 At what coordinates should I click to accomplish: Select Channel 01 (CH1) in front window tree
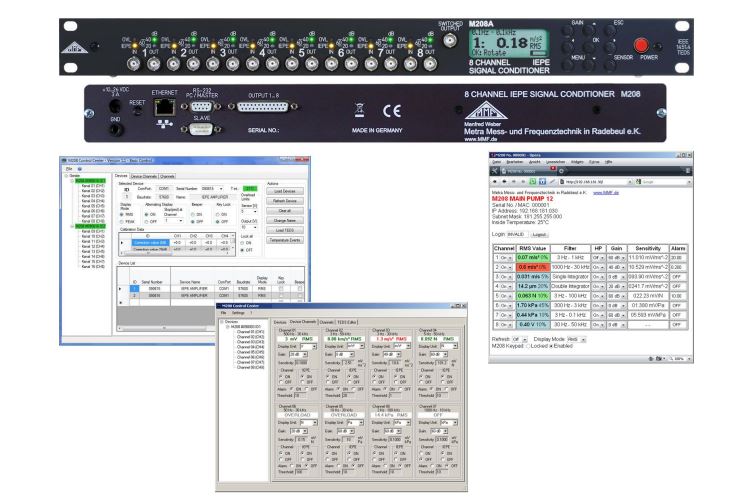250,332
